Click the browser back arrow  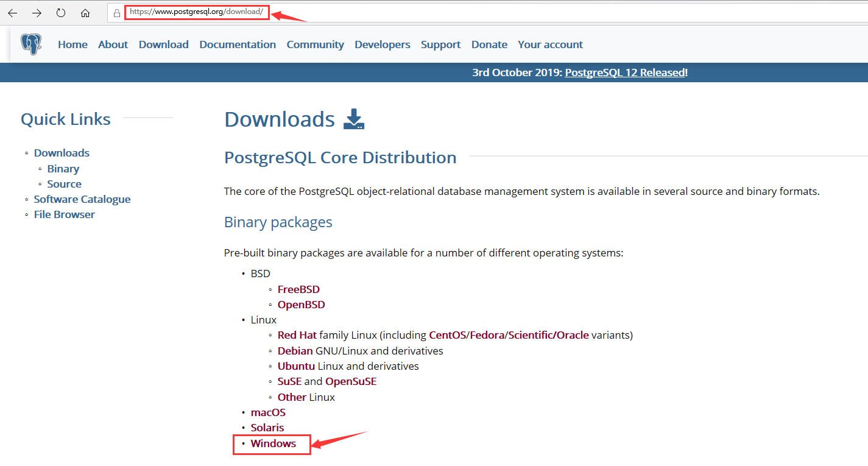tap(13, 13)
